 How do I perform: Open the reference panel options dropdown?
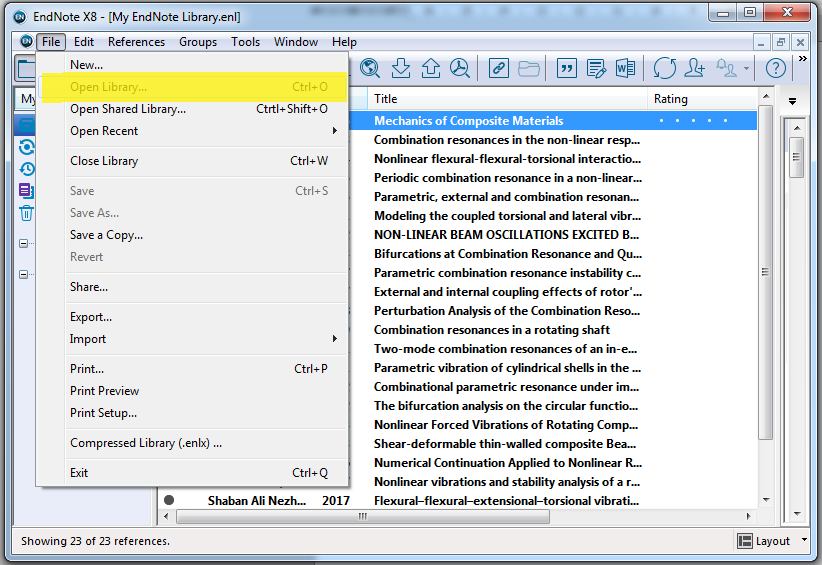pos(793,101)
